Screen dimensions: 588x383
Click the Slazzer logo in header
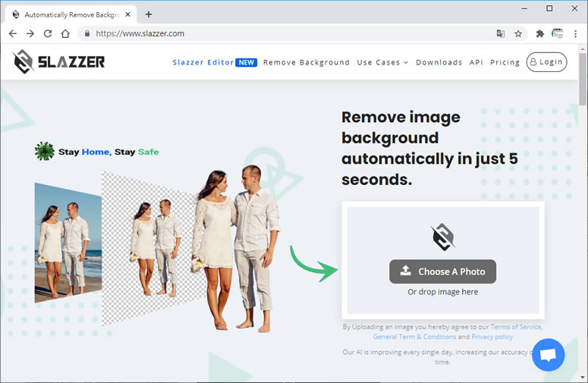click(58, 62)
